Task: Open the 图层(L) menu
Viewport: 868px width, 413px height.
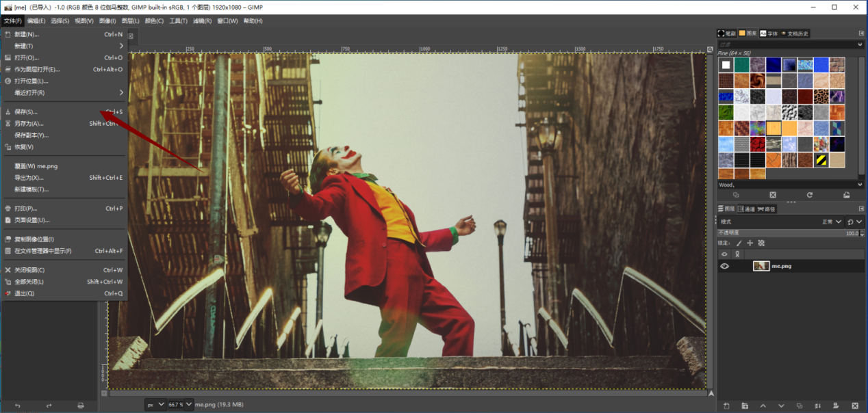Action: tap(130, 21)
